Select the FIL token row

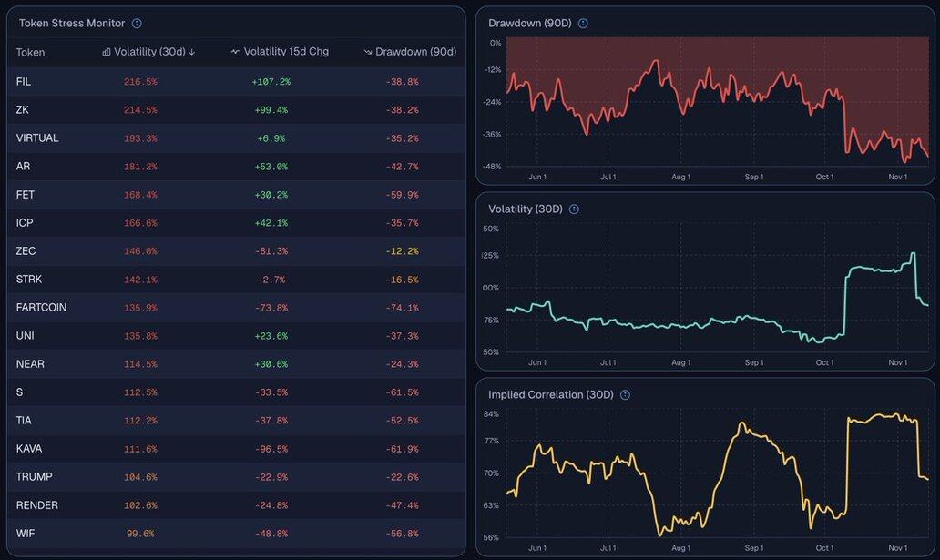pyautogui.click(x=24, y=82)
